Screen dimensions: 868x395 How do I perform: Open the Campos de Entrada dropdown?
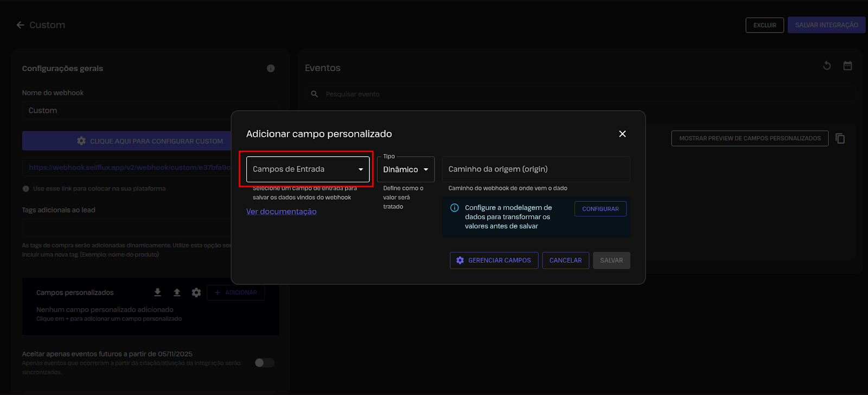coord(308,169)
